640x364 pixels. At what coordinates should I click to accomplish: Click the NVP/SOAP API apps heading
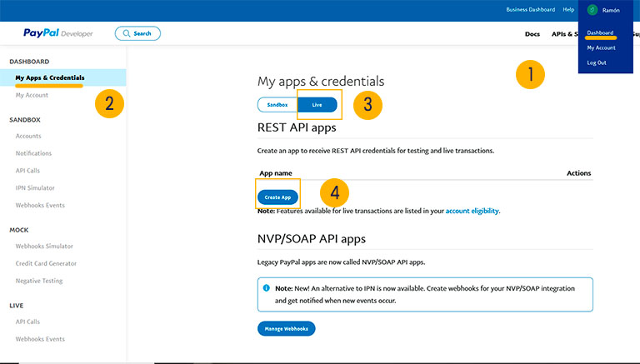tap(312, 239)
